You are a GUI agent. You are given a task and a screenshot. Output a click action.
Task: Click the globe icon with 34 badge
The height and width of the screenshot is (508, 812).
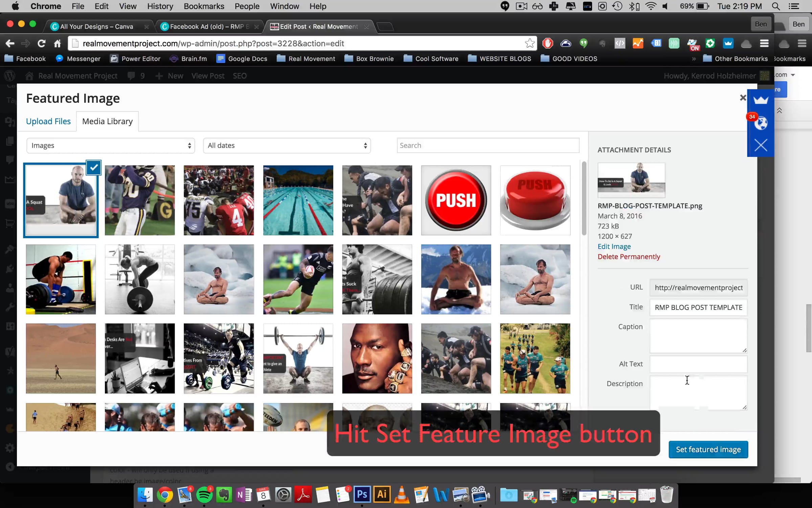(761, 123)
